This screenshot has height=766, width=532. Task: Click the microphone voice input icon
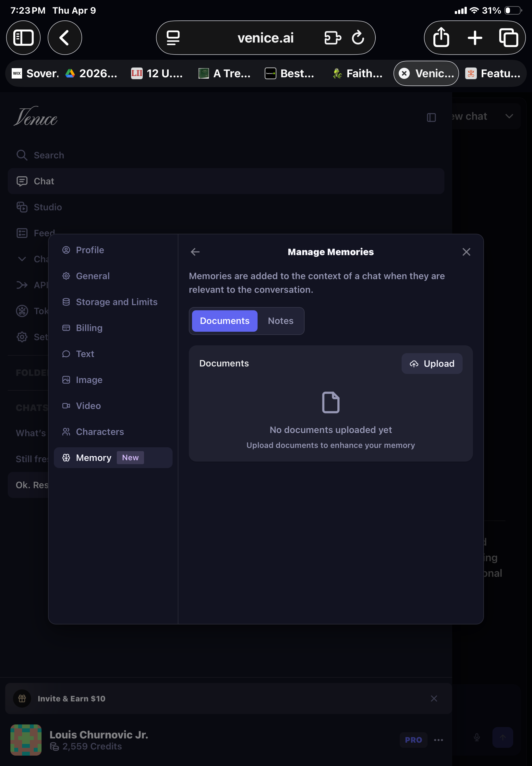click(x=477, y=737)
